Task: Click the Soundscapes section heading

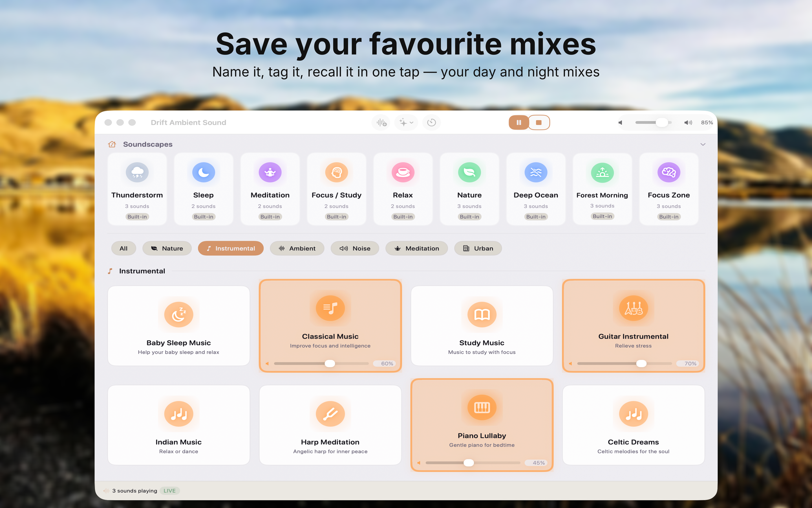Action: 148,144
